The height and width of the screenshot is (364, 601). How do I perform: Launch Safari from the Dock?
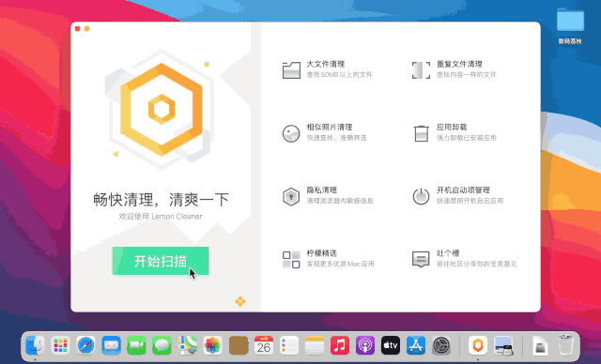click(85, 345)
